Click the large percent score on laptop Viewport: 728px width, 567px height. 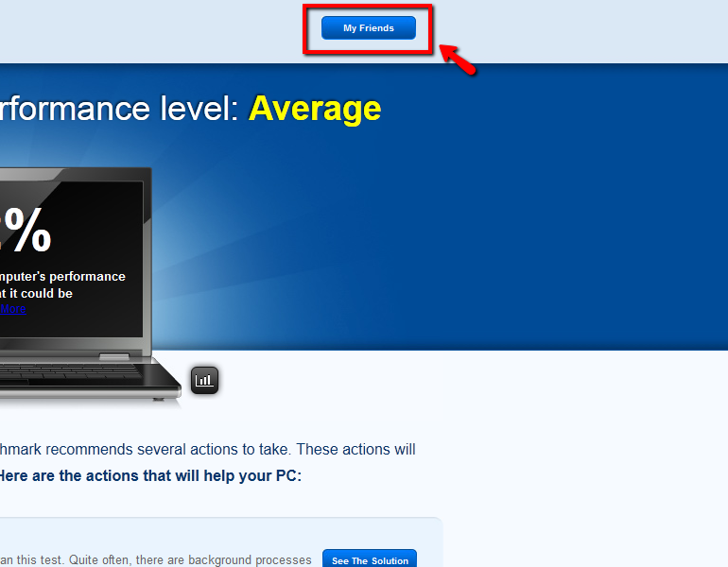[x=26, y=232]
